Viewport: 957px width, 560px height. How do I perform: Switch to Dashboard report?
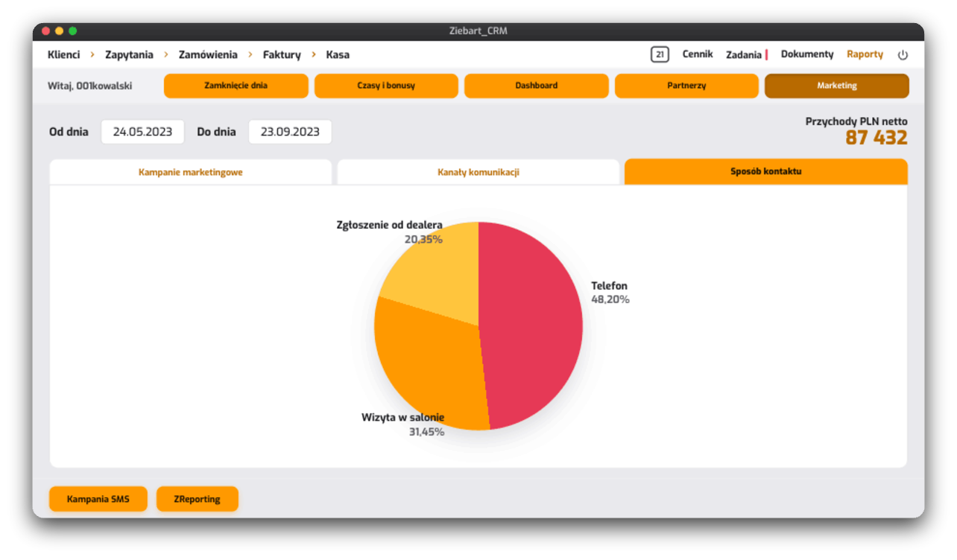537,86
